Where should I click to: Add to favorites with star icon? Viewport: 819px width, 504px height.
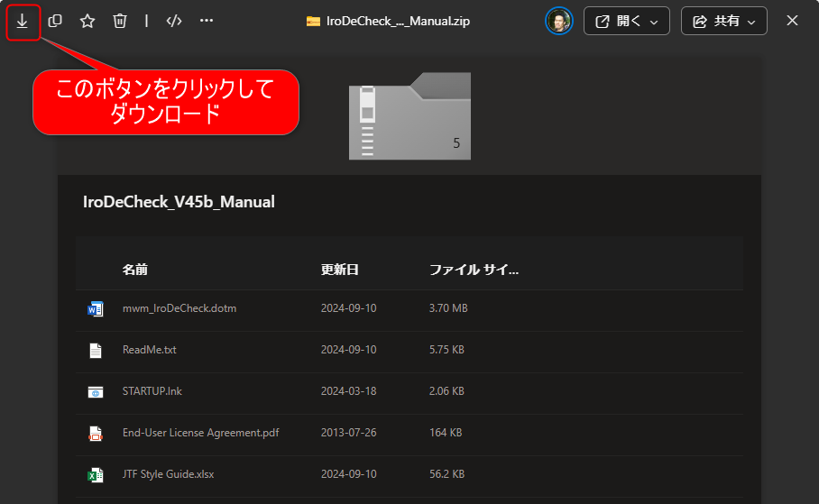(x=87, y=21)
